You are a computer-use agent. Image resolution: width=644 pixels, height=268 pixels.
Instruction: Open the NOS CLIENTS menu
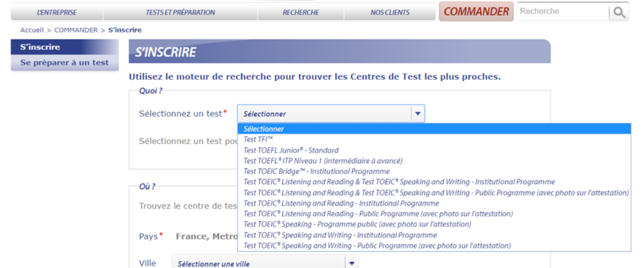point(390,12)
